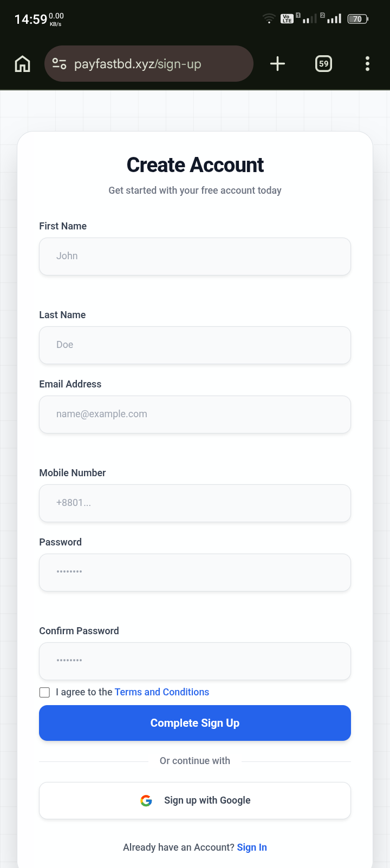Focus the Last Name input field
The height and width of the screenshot is (868, 390).
tap(195, 345)
